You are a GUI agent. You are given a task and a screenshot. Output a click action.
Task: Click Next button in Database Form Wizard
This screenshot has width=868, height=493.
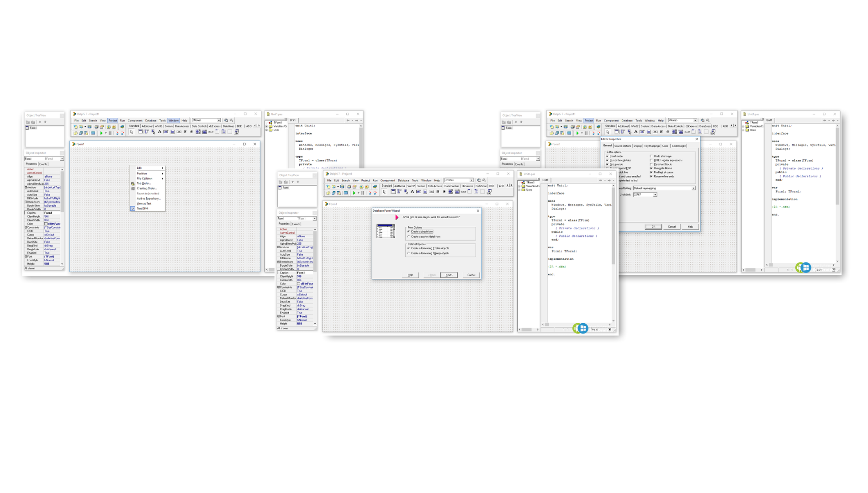(x=449, y=275)
